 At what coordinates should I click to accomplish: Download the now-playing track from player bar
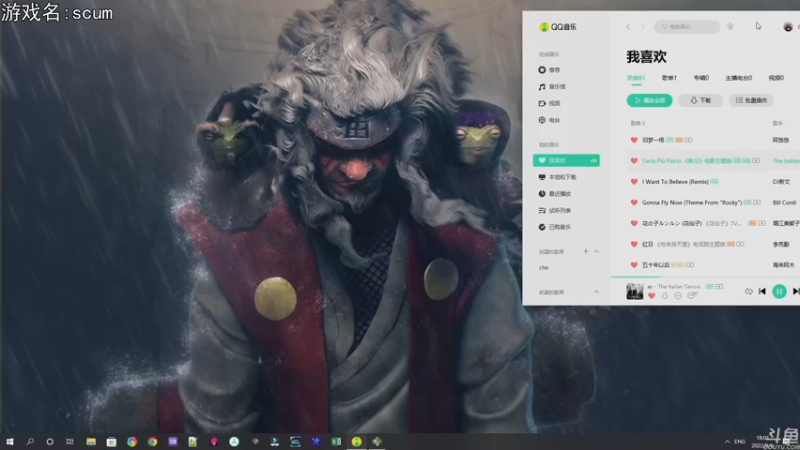[x=665, y=296]
